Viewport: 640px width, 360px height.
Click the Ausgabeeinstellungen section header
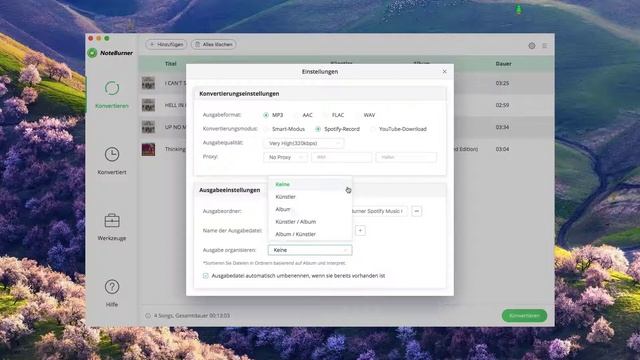[229, 190]
